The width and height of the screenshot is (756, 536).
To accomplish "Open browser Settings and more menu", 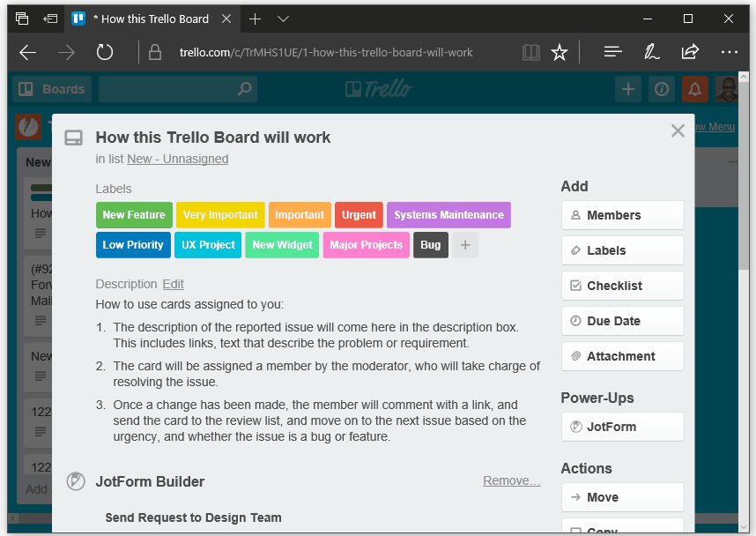I will coord(729,52).
